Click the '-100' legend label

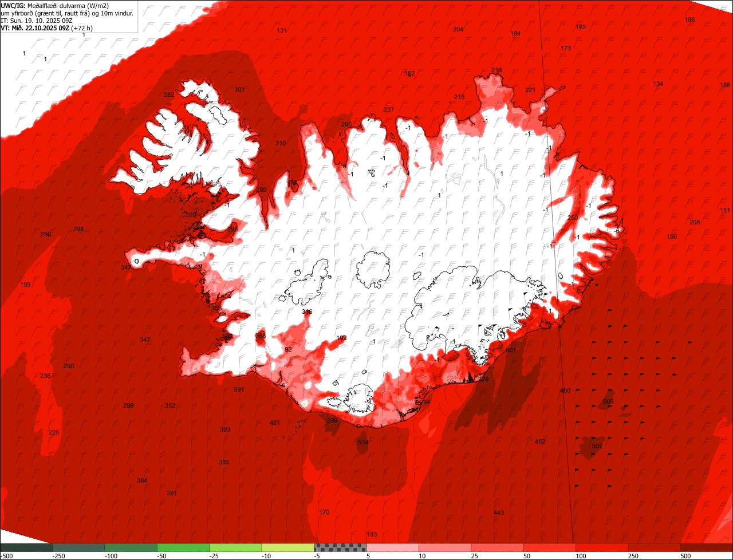[111, 556]
